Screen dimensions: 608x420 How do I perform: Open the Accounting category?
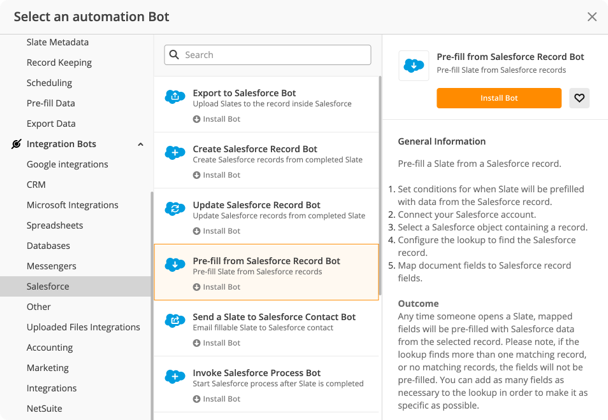point(50,347)
